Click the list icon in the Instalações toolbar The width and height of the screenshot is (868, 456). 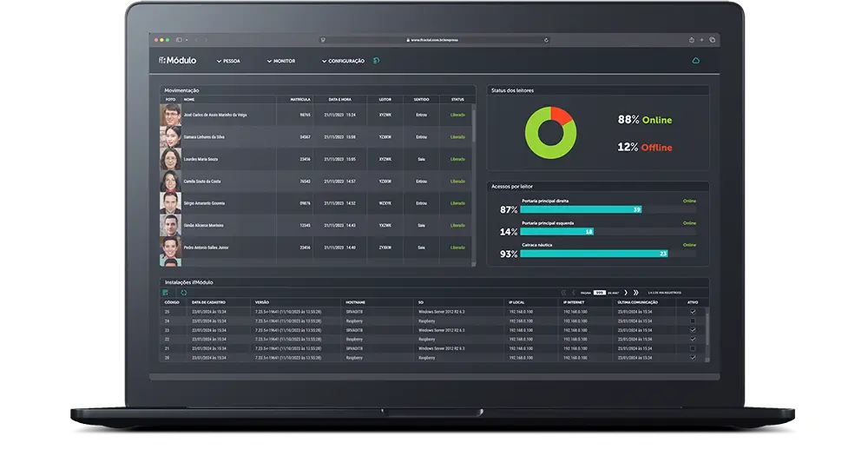tap(166, 293)
